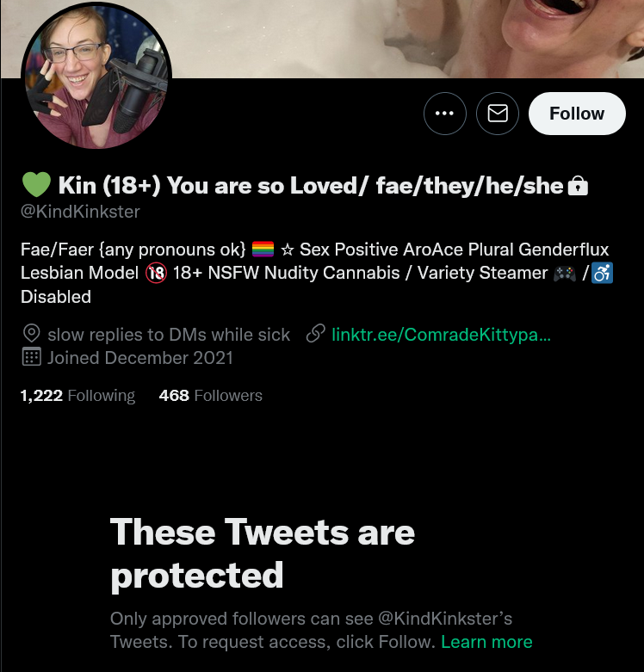This screenshot has width=644, height=672.
Task: Click the rainbow flag emoji in bio
Action: tap(263, 249)
